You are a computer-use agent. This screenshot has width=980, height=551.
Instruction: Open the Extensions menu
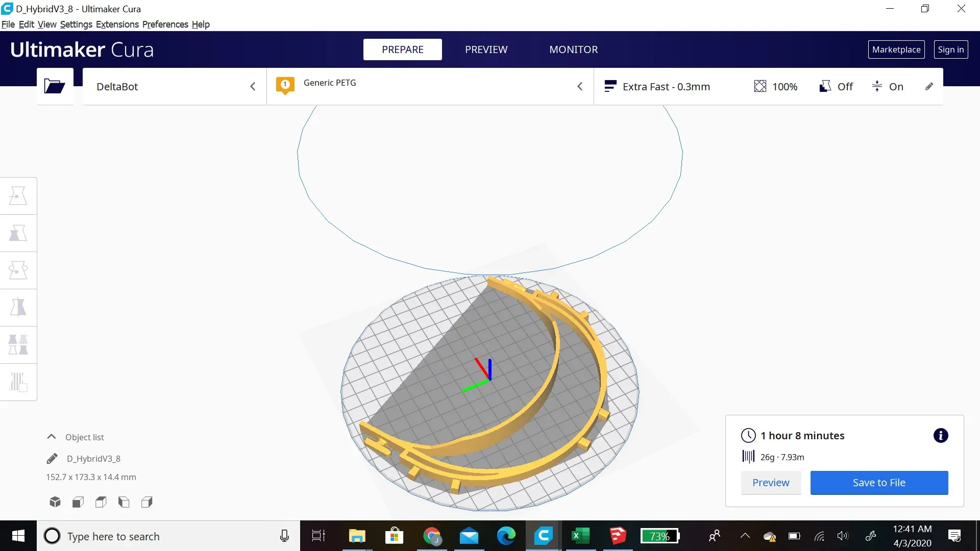(117, 24)
